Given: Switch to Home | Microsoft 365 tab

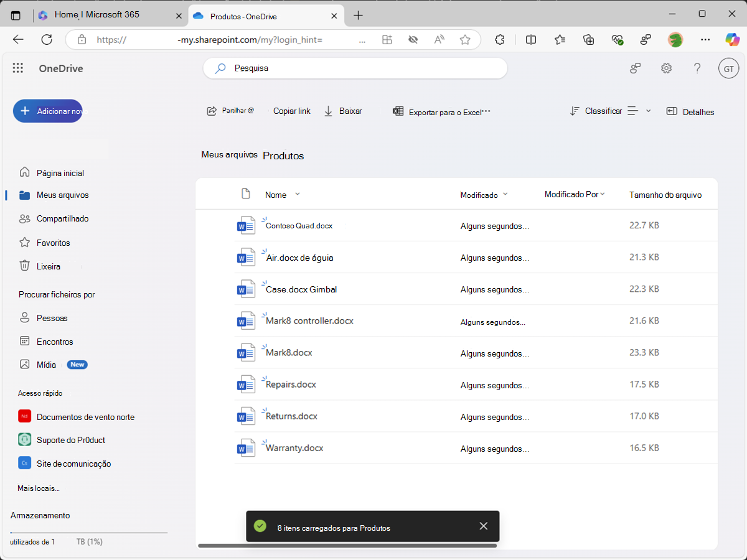Looking at the screenshot, I should tap(111, 15).
